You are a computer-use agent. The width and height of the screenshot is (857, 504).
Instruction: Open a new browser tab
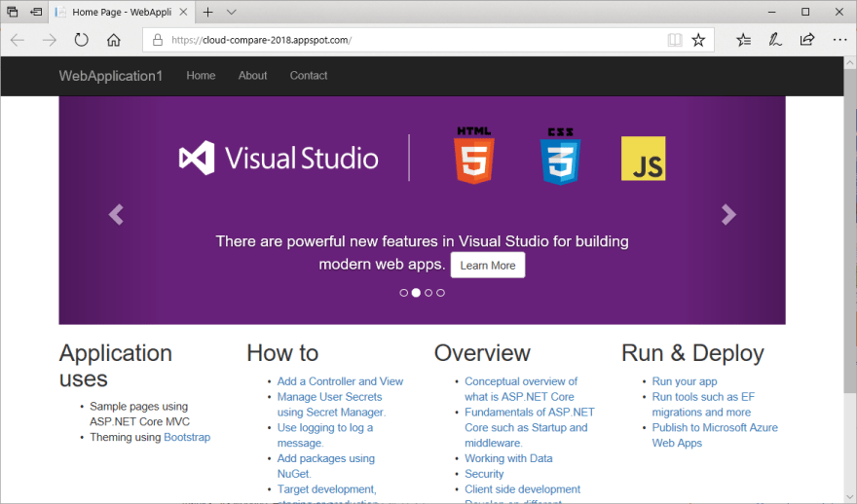(x=207, y=12)
